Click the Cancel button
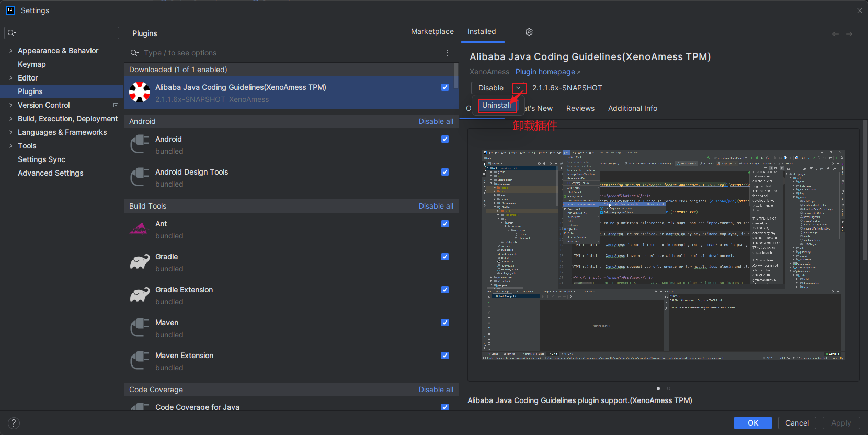The width and height of the screenshot is (868, 435). [797, 423]
